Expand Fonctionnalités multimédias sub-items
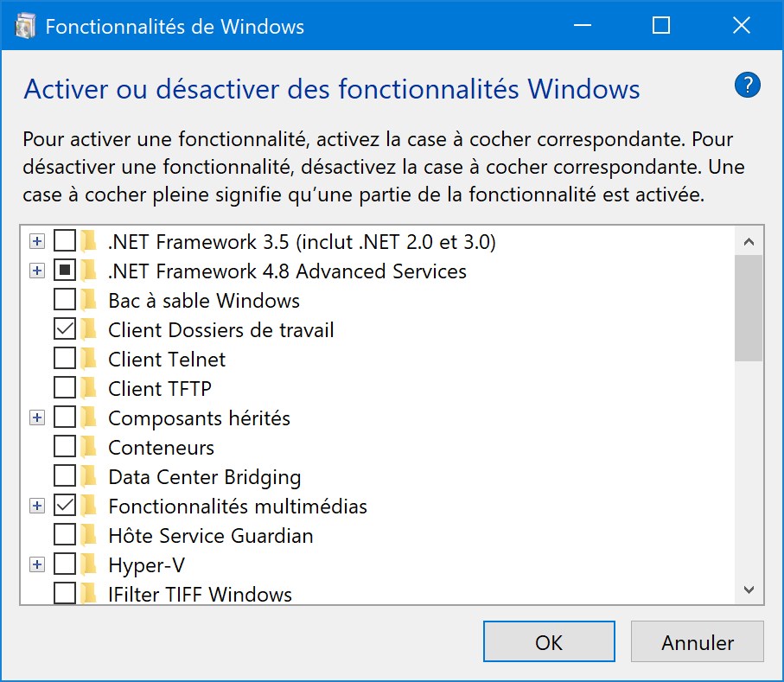Viewport: 784px width, 682px height. pos(36,506)
